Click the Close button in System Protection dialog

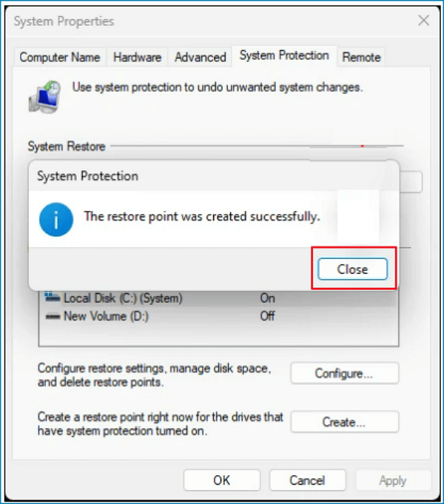(x=352, y=269)
